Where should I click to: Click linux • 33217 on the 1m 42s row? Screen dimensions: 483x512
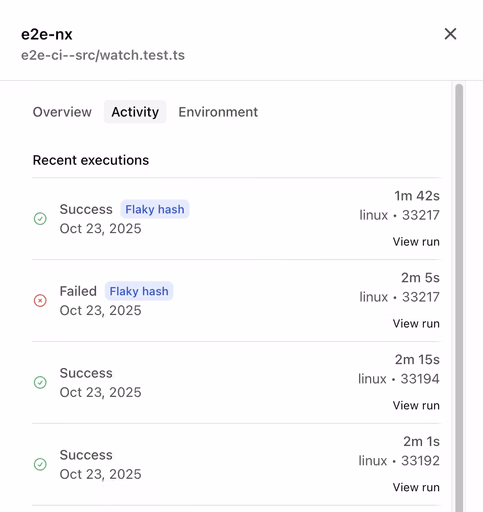[x=399, y=215]
